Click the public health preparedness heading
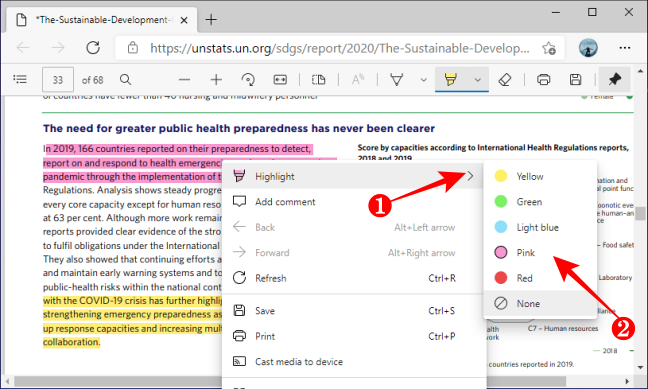Screen dimensions: 648x389 [x=239, y=129]
